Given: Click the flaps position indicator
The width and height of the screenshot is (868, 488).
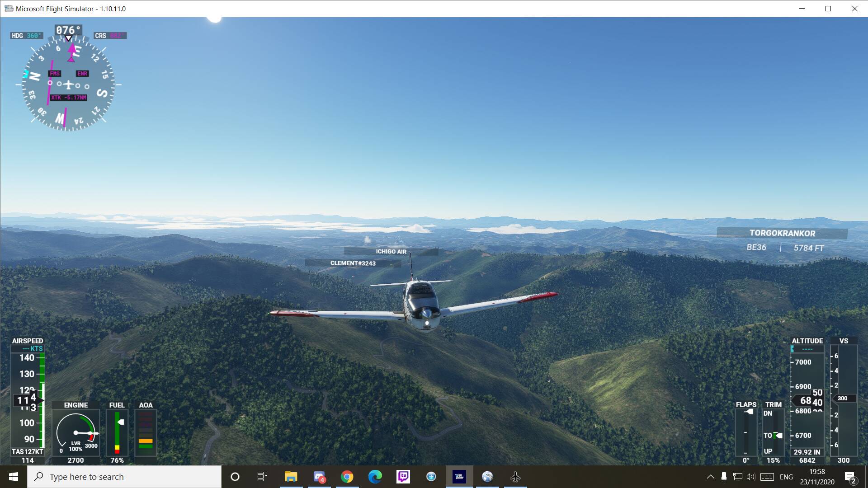Looking at the screenshot, I should [x=746, y=432].
